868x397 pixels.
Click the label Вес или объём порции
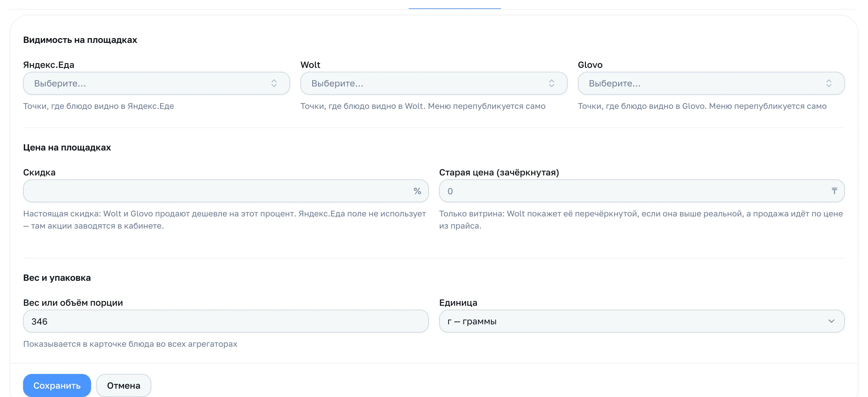pos(73,303)
